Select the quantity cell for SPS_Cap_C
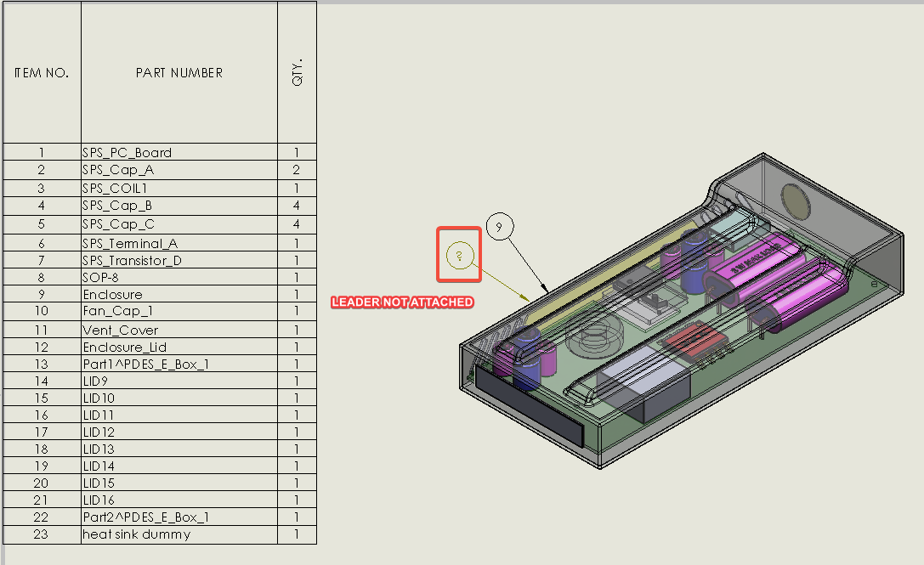Image resolution: width=924 pixels, height=565 pixels. [297, 224]
